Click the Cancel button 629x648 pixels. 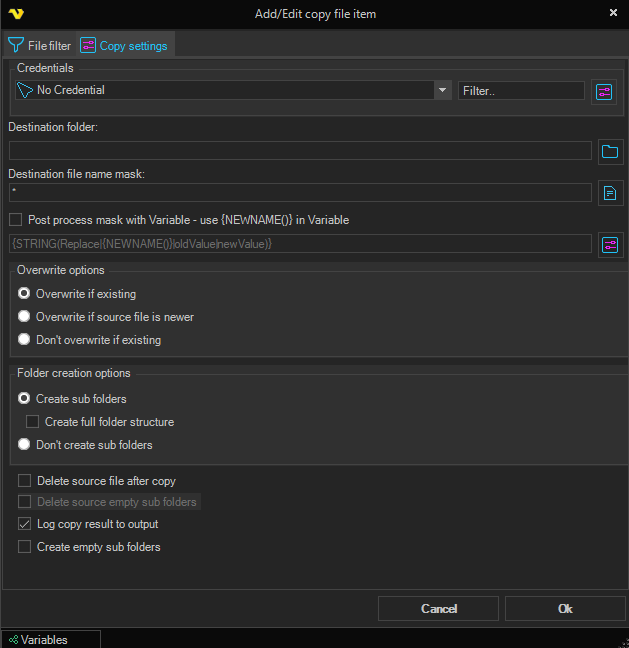pos(438,609)
